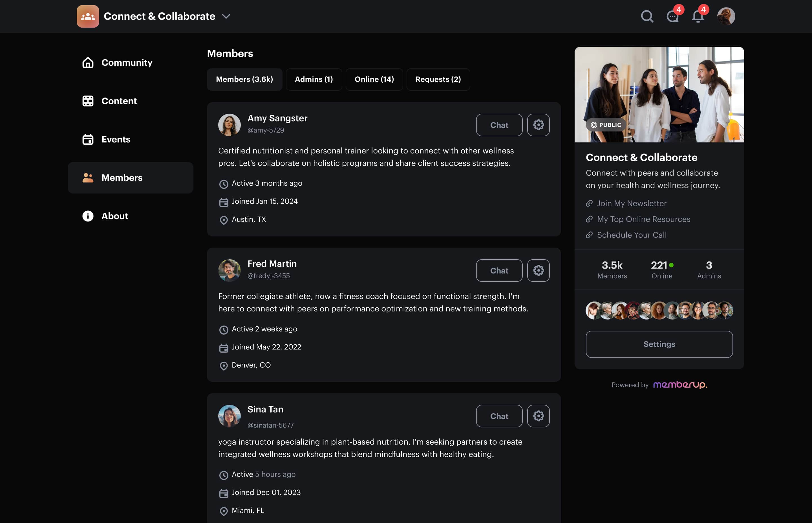Open chat messages icon with badge
The height and width of the screenshot is (523, 812).
point(672,16)
